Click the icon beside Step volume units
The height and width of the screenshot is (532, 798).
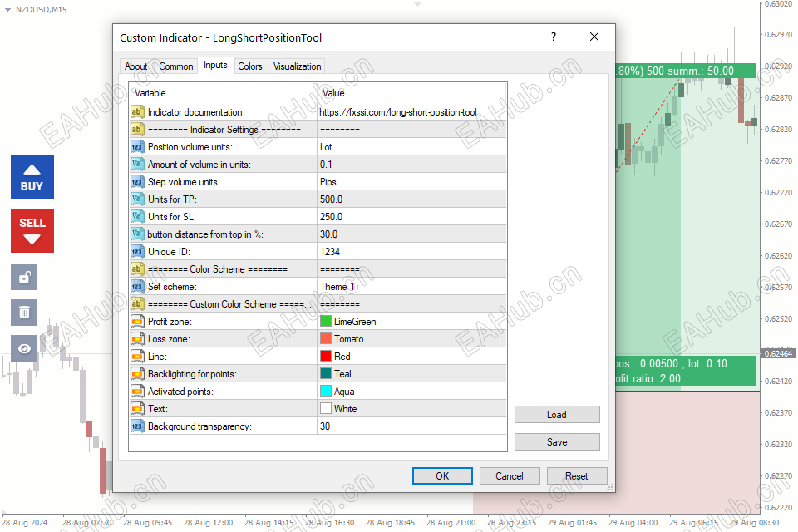point(137,182)
